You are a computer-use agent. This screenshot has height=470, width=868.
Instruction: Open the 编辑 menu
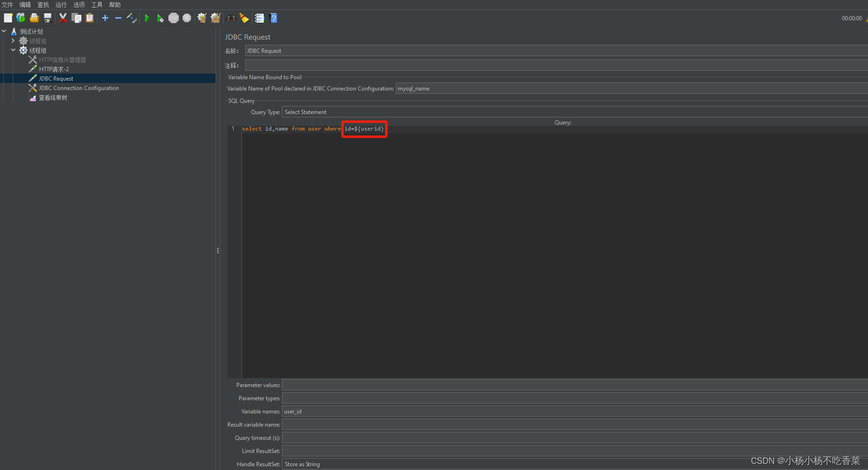tap(25, 5)
